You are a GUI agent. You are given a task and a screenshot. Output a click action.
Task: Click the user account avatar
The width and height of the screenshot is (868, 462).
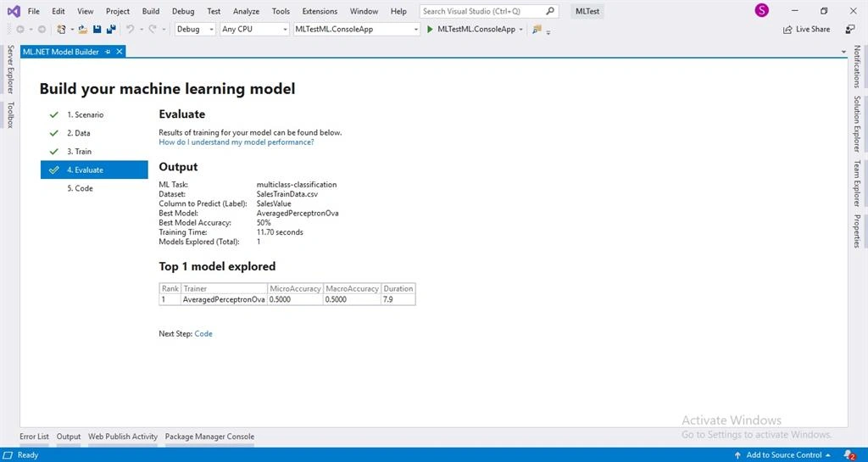coord(762,10)
